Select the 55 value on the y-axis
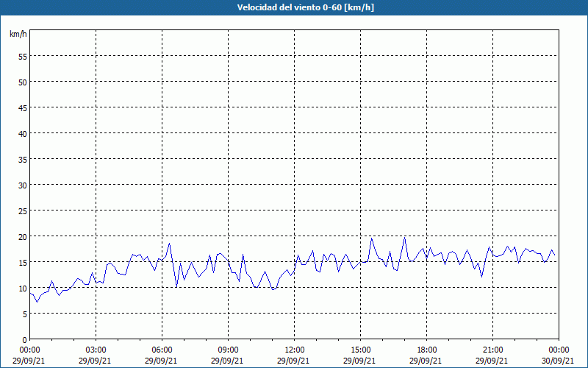The image size is (588, 368). tap(23, 57)
